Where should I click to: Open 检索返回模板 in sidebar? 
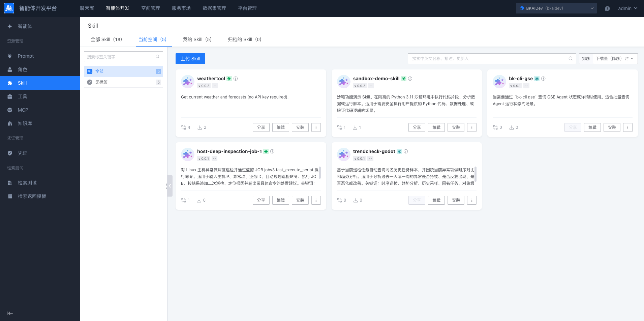(40, 196)
